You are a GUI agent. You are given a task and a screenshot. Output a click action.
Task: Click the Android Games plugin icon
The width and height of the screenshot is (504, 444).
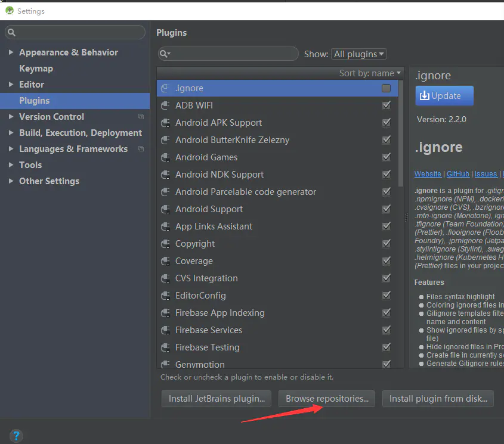pos(165,157)
